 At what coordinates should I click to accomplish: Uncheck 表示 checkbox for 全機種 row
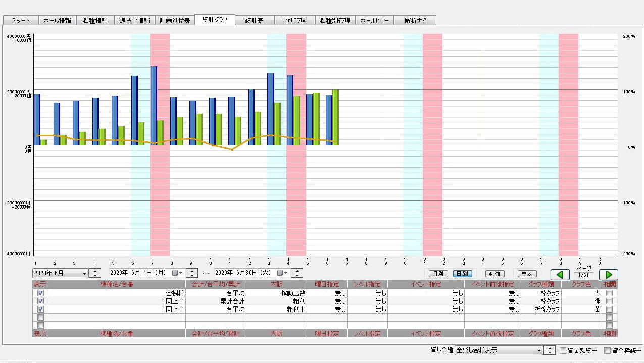[x=40, y=293]
